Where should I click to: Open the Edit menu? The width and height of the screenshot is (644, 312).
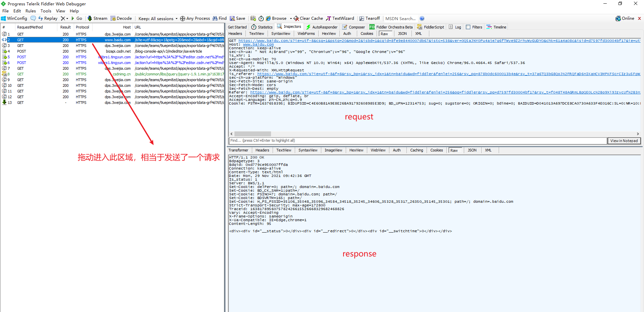[x=17, y=11]
